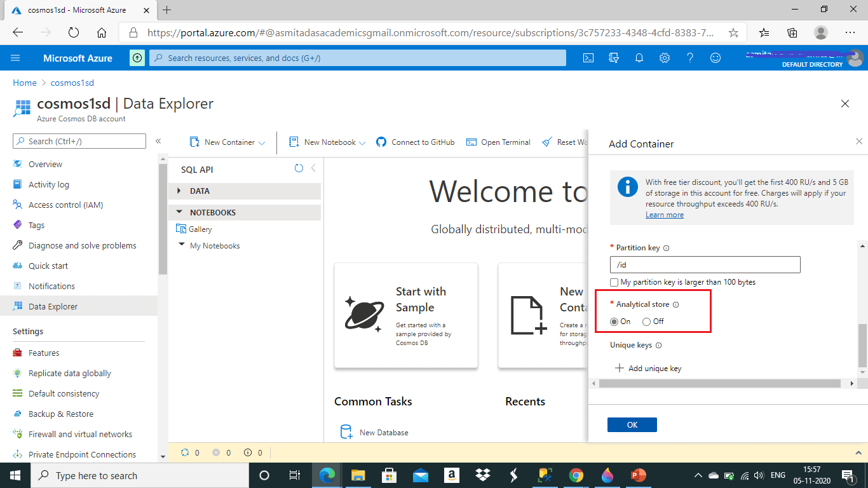Image resolution: width=868 pixels, height=488 pixels.
Task: Open Azure Cloud Shell icon in header
Action: 588,58
